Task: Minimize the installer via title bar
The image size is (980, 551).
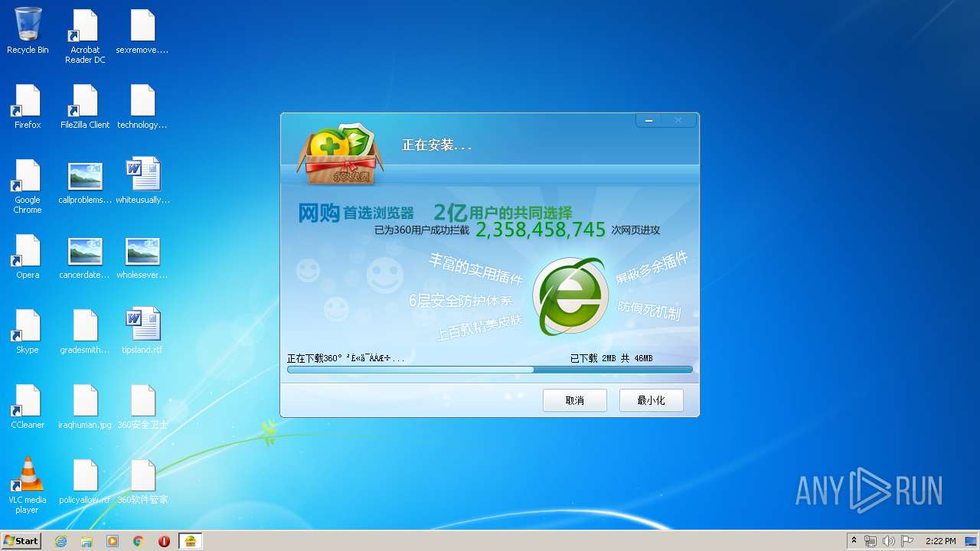Action: [649, 120]
